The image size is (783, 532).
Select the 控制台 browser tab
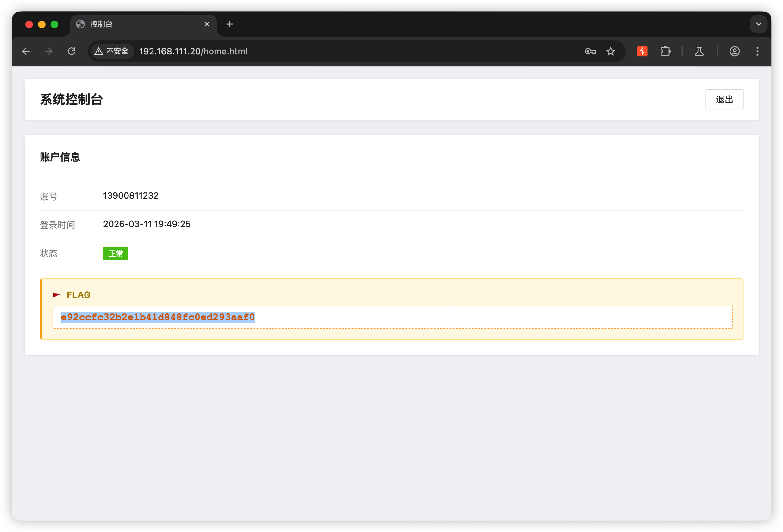coord(135,24)
